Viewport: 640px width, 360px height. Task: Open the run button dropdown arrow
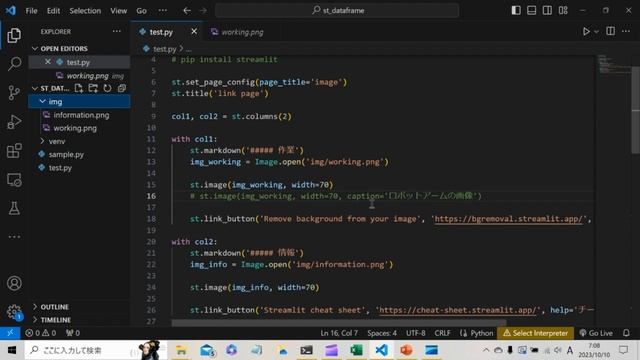coord(596,31)
